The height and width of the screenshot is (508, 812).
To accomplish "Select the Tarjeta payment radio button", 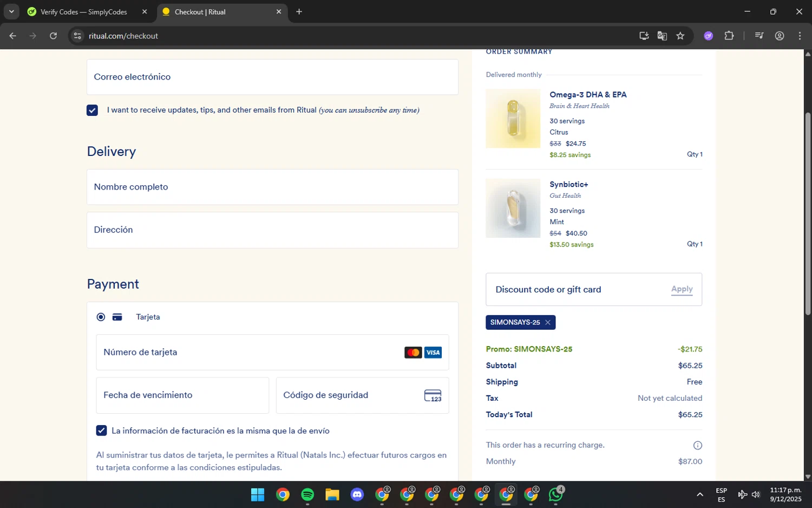I will click(x=101, y=317).
